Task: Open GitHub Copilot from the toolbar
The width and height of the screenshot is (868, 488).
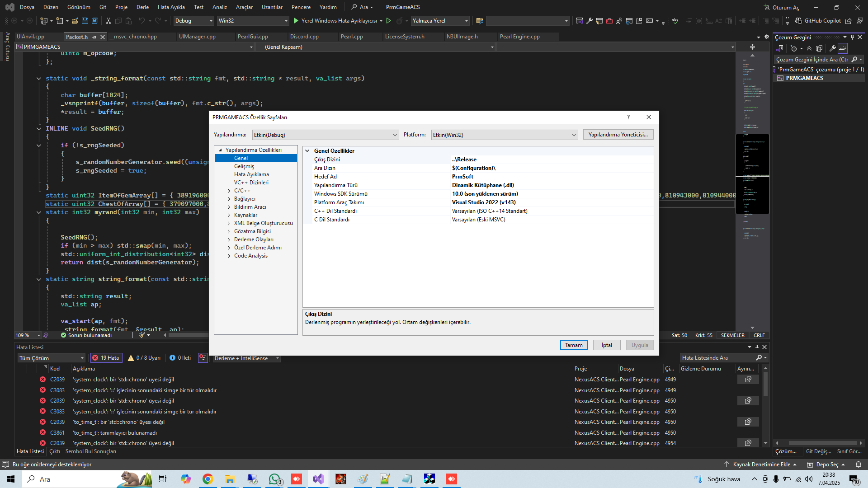Action: [x=818, y=21]
